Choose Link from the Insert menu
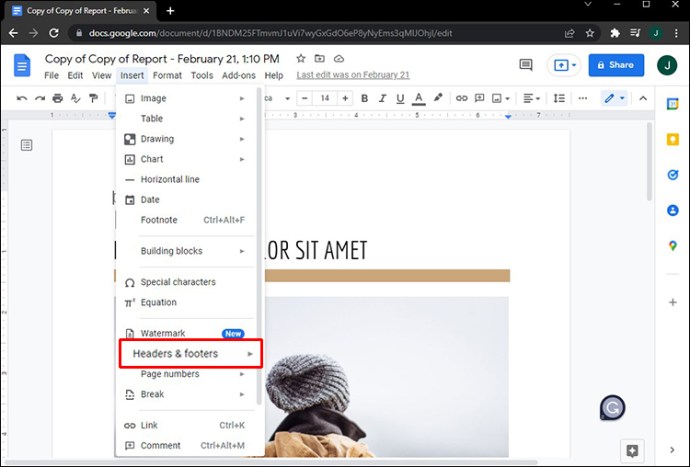The height and width of the screenshot is (467, 690). point(185,425)
